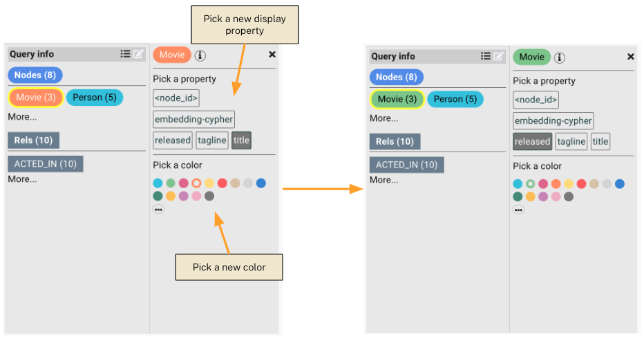Click the orange Movie tag heading
The height and width of the screenshot is (339, 644).
point(172,55)
